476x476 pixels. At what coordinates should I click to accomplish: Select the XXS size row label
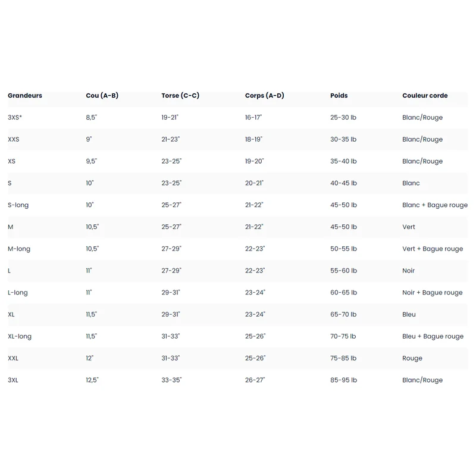pyautogui.click(x=13, y=139)
